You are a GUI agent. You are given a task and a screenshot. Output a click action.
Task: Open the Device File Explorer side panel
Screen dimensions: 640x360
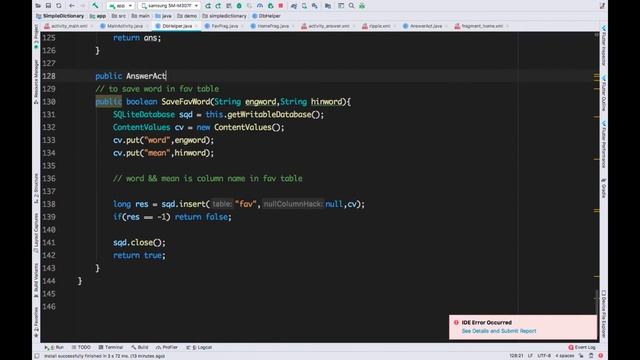click(604, 313)
